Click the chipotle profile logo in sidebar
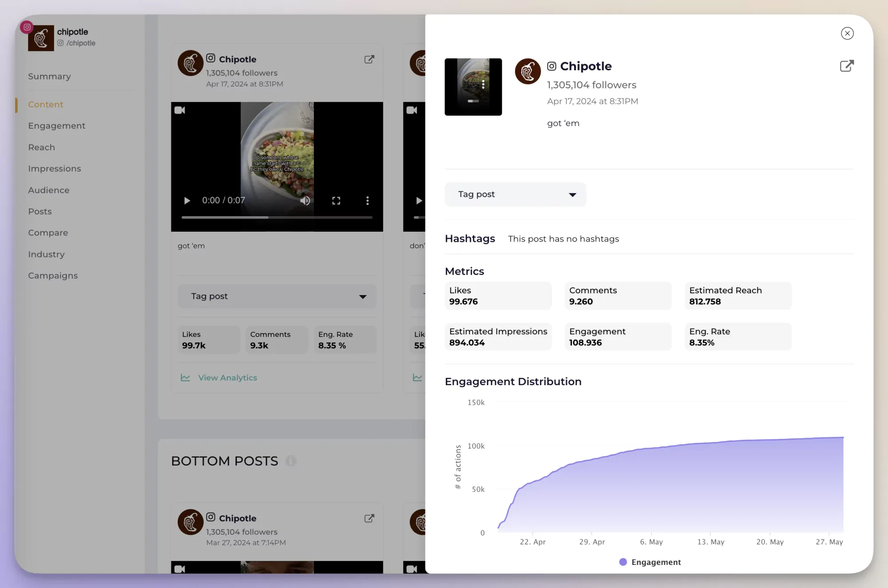Image resolution: width=888 pixels, height=588 pixels. (41, 38)
